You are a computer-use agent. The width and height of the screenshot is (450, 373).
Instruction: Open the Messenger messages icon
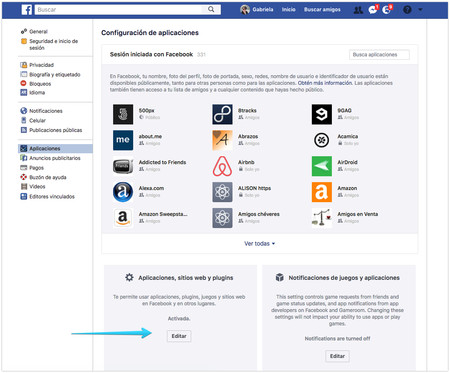pyautogui.click(x=373, y=10)
